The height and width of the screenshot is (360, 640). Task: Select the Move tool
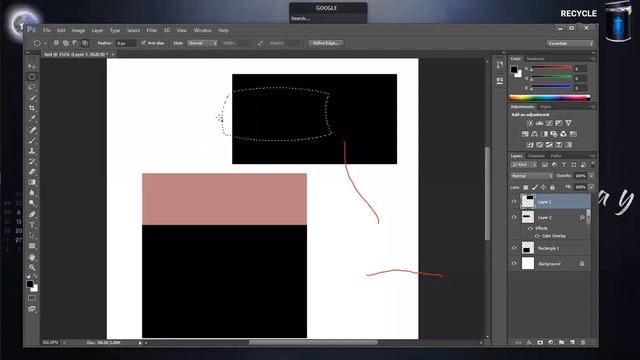tap(32, 66)
